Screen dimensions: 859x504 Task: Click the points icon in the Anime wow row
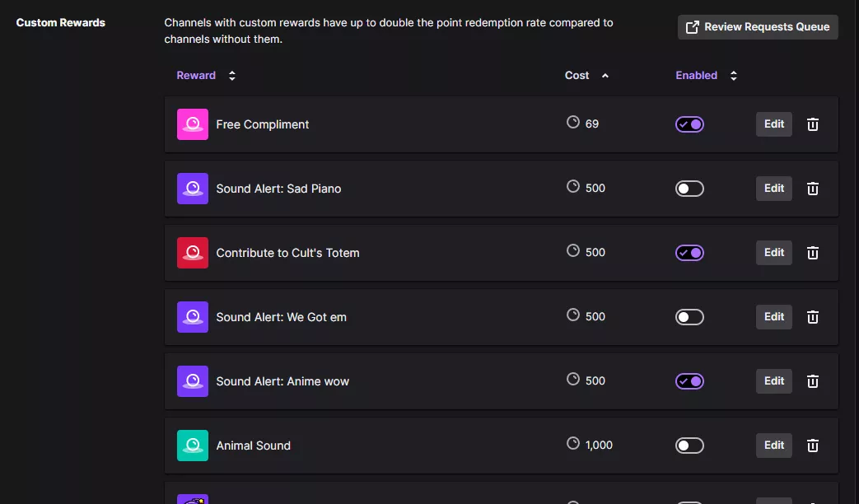click(x=573, y=379)
